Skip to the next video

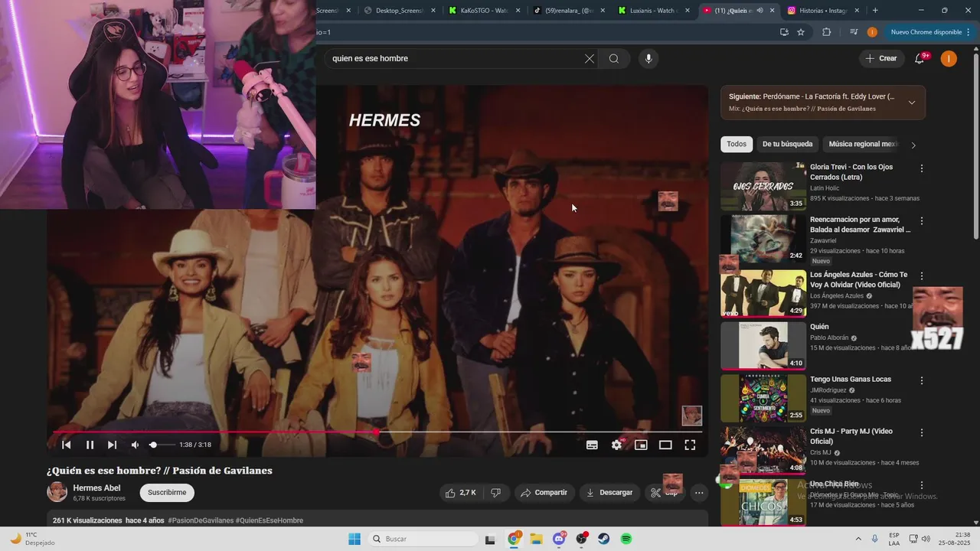coord(113,445)
